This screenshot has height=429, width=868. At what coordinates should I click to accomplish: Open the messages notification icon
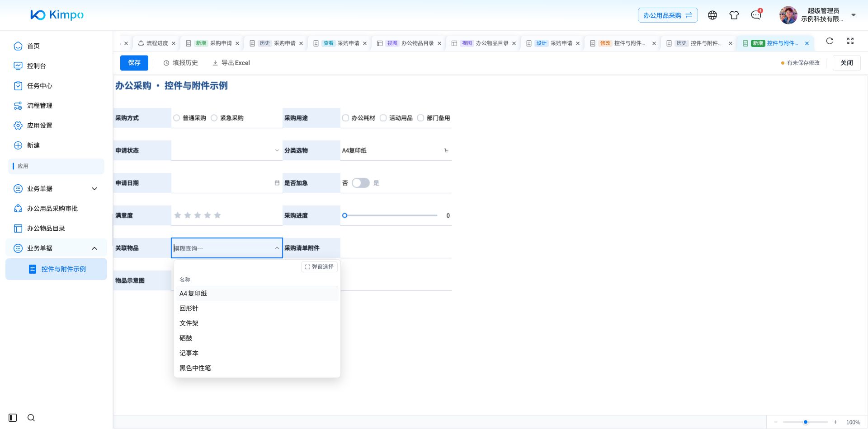tap(756, 15)
